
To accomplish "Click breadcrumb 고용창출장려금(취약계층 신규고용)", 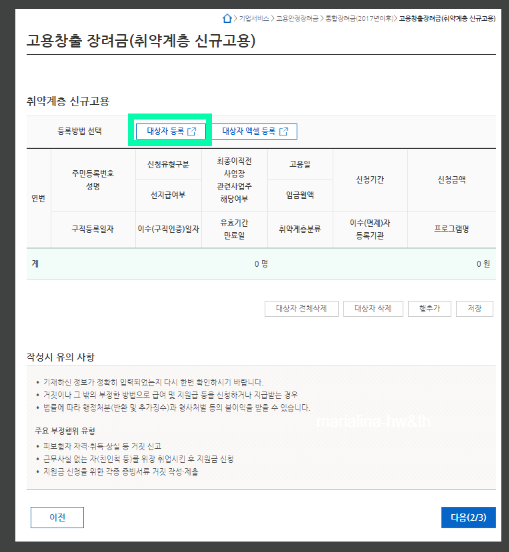I will 447,18.
